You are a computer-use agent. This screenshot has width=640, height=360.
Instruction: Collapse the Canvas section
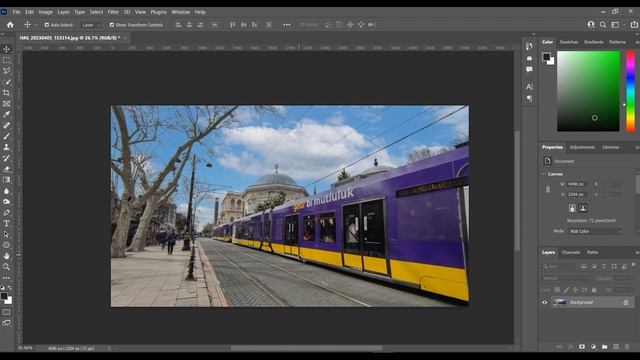pos(544,174)
